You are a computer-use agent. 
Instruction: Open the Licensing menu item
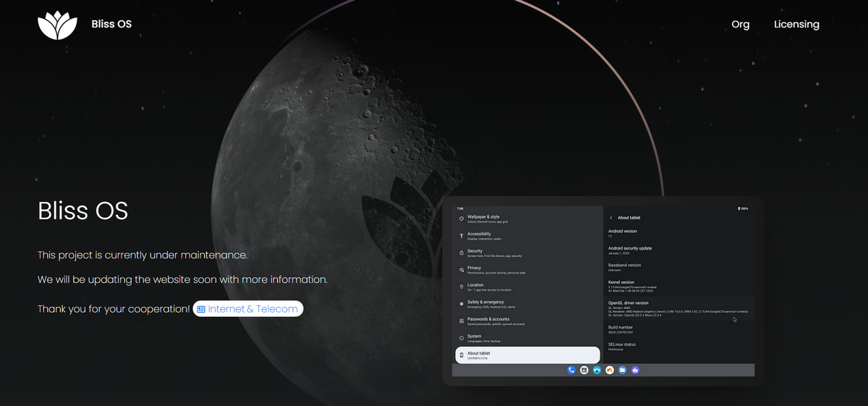(796, 24)
